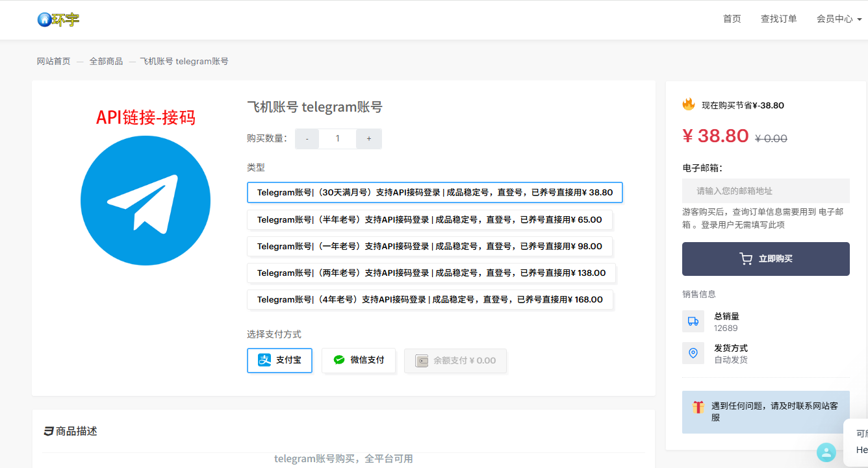
Task: Click the flame icon beside savings notice
Action: pos(689,105)
